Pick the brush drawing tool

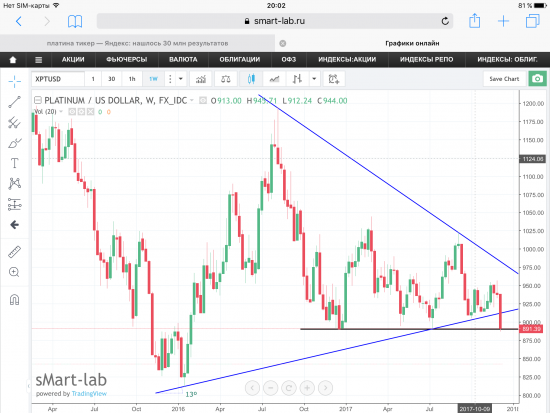coord(15,143)
